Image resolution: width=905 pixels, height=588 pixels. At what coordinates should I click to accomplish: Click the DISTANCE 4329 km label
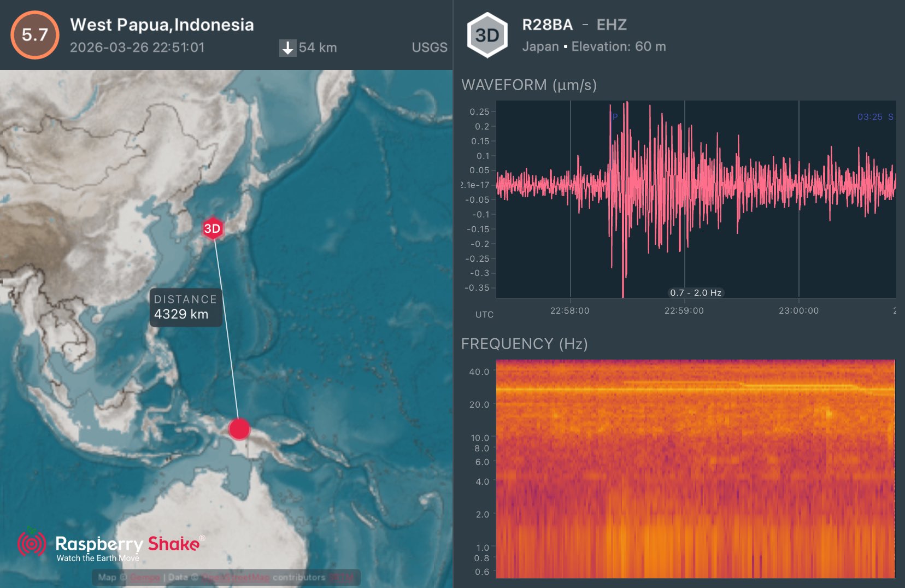[x=186, y=307]
